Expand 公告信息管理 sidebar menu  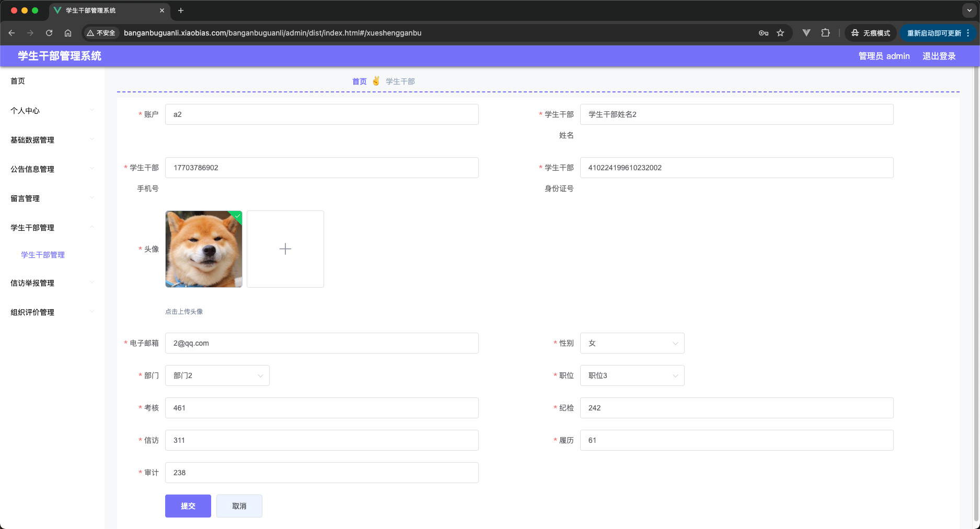pyautogui.click(x=52, y=169)
